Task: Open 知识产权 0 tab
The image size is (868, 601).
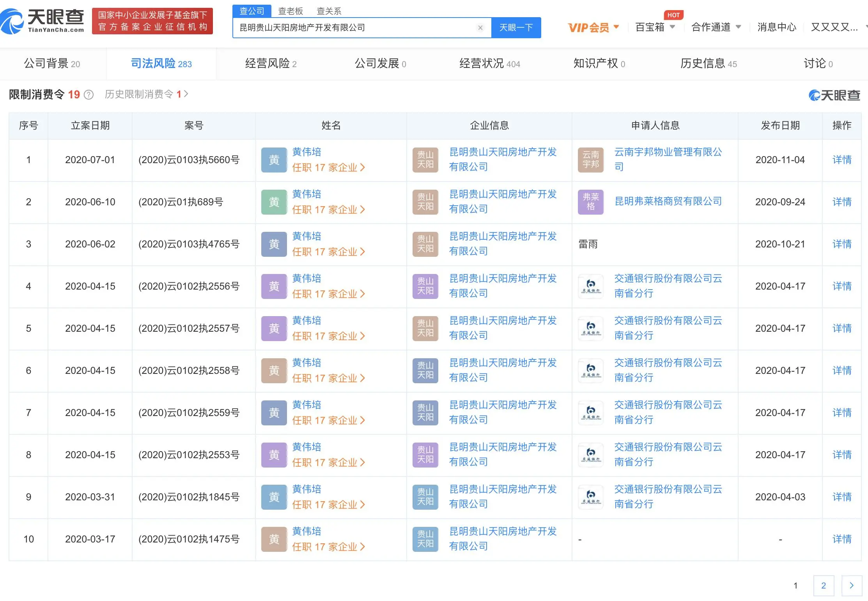Action: point(599,64)
